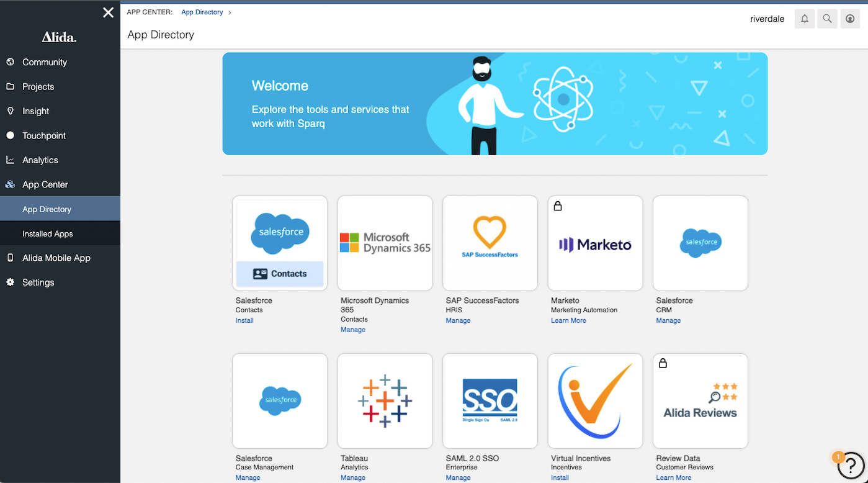Open the Tableau app tile thumbnail
Screen dimensions: 868x483
point(385,400)
